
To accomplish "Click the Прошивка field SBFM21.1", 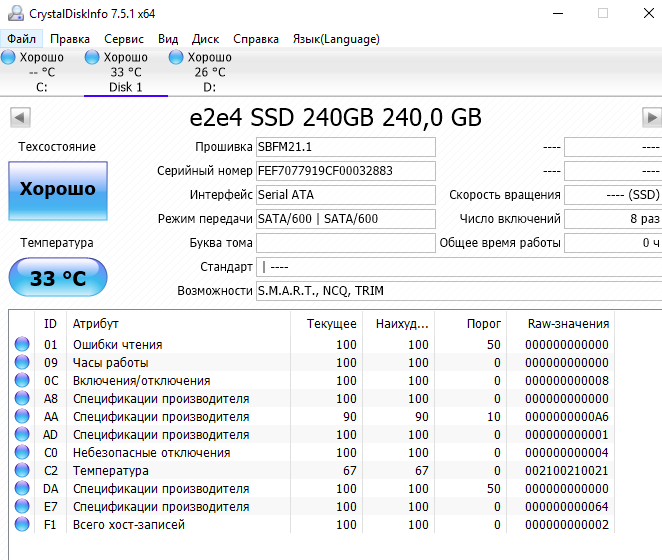I will 346,147.
